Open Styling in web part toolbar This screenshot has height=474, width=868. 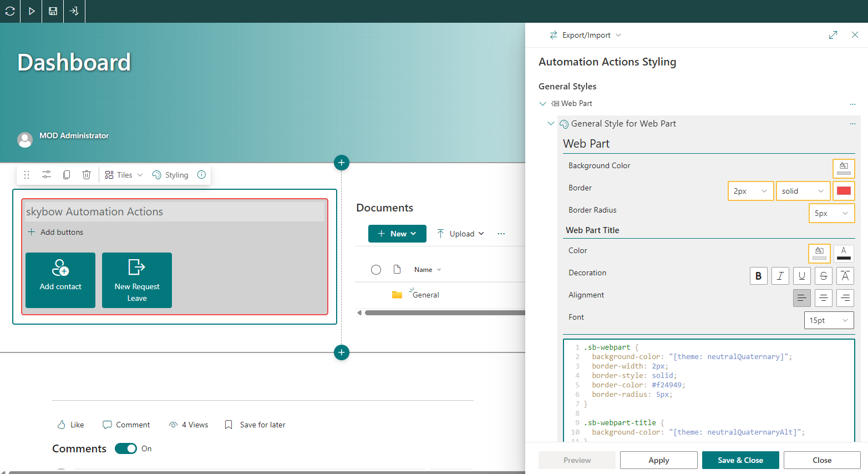(170, 175)
